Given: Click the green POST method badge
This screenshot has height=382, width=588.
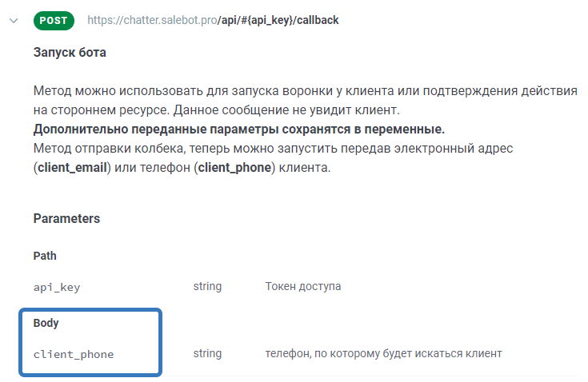Looking at the screenshot, I should [54, 20].
